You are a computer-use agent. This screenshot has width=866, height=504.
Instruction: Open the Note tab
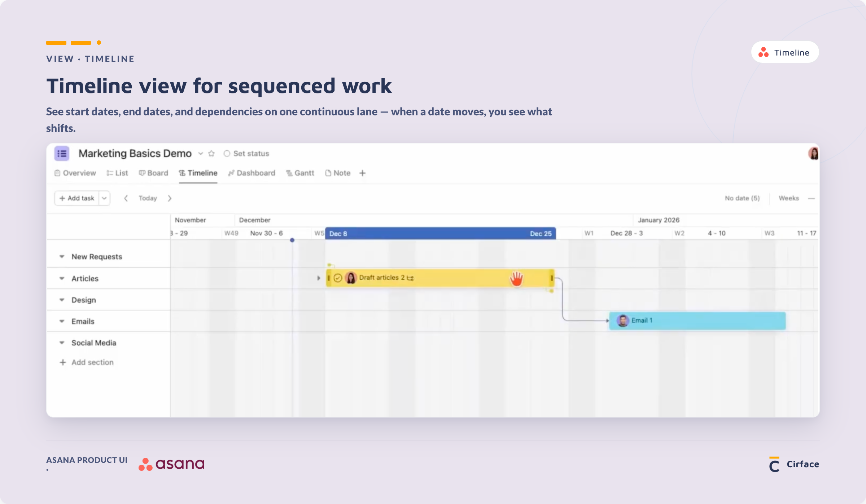click(338, 173)
